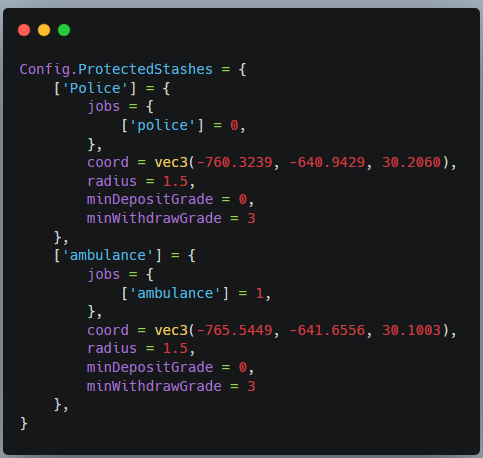483x458 pixels.
Task: Click the 30.1003 coordinate value
Action: 411,330
